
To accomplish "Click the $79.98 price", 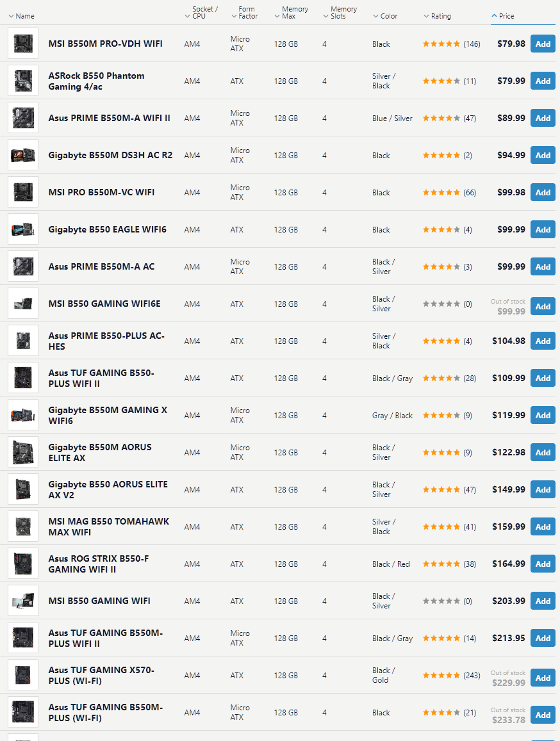I will 511,44.
